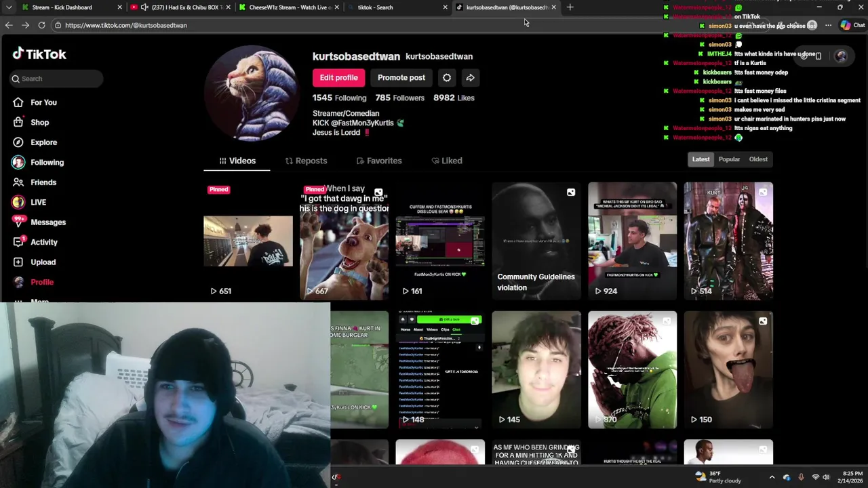868x488 pixels.
Task: Close the kurtsobasedtwan TikTok tab
Action: [x=554, y=7]
